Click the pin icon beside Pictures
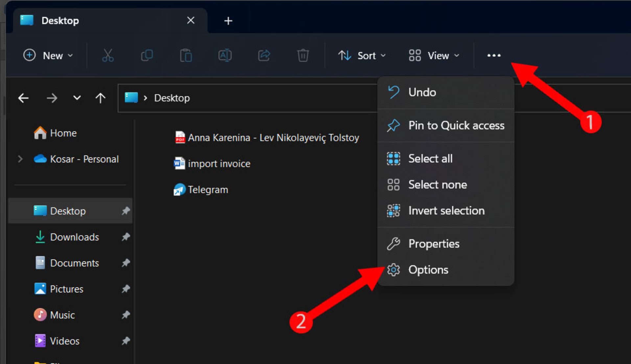631x364 pixels. pos(126,289)
